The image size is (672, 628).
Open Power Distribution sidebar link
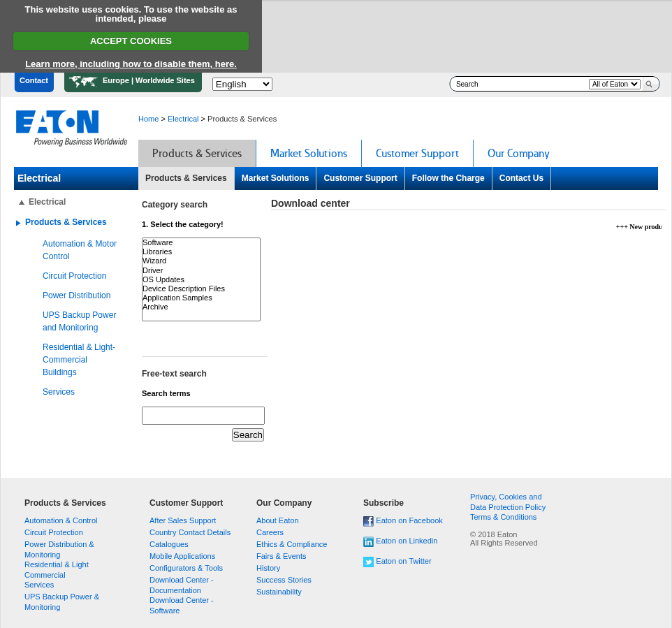(76, 295)
